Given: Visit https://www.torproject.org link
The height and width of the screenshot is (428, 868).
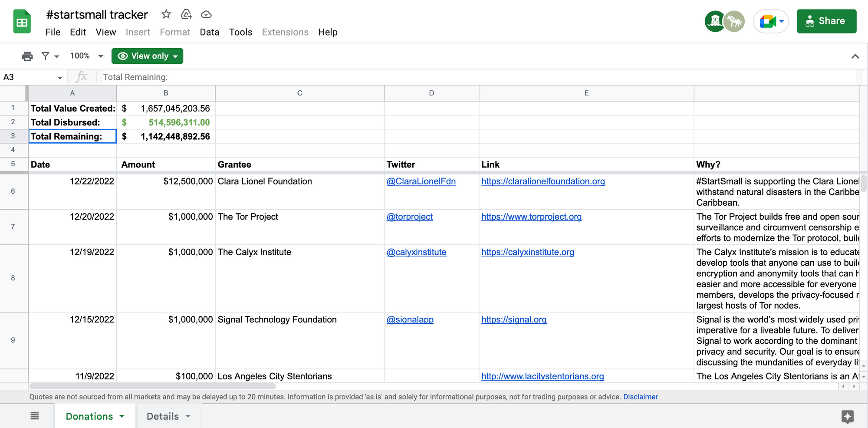Looking at the screenshot, I should 531,217.
